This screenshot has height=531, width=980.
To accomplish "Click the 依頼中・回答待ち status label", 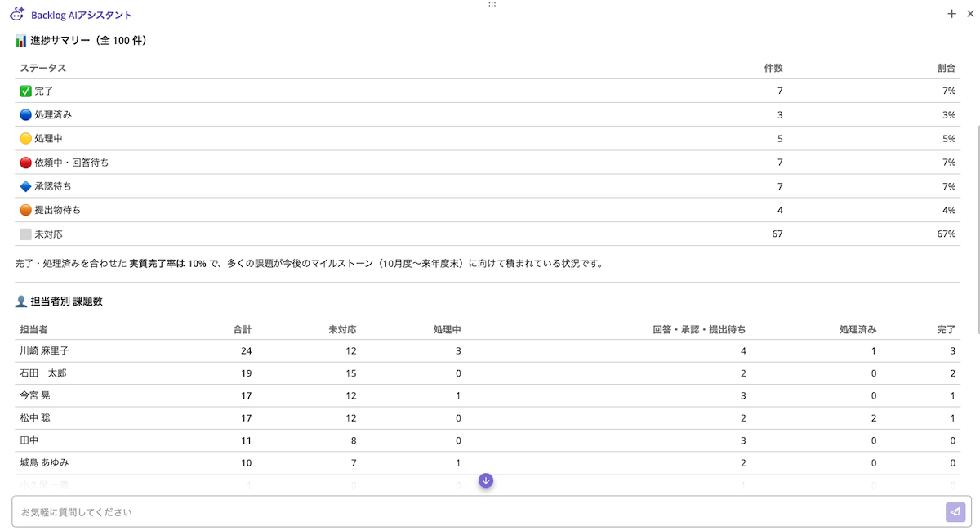I will (x=72, y=163).
